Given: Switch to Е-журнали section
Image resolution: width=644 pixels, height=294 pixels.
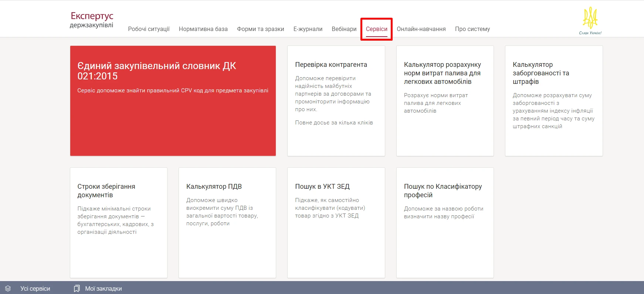Looking at the screenshot, I should (308, 29).
